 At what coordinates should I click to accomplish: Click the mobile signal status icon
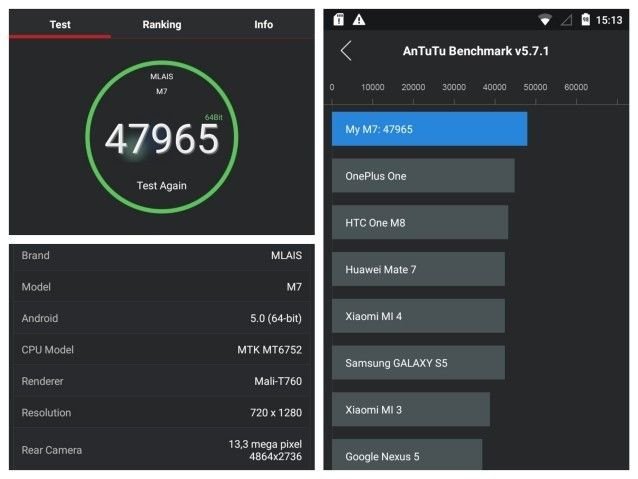coord(566,20)
